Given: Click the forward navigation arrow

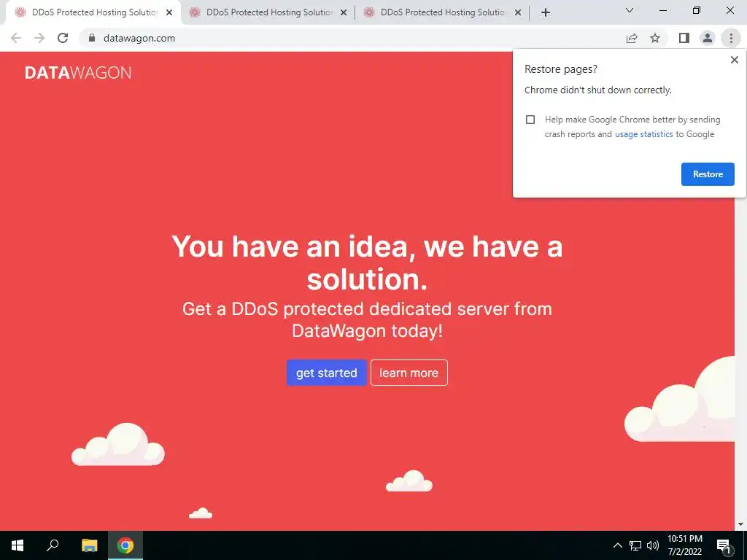Looking at the screenshot, I should point(39,38).
